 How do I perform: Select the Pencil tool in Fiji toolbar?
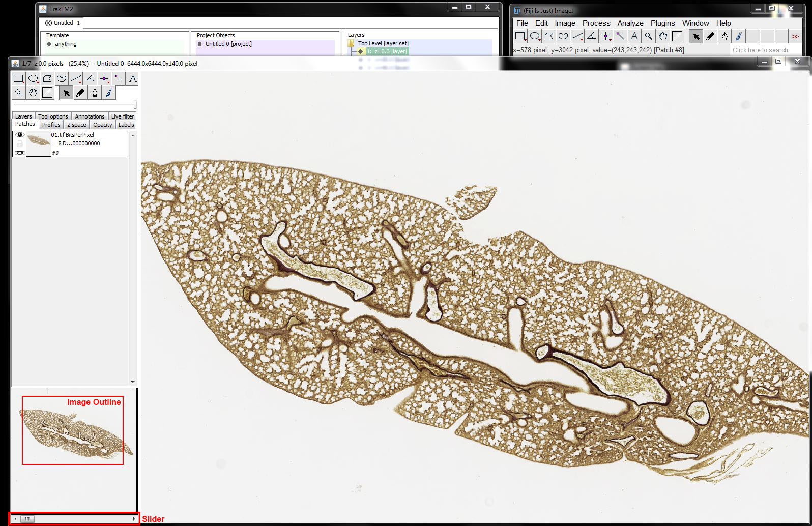[710, 36]
